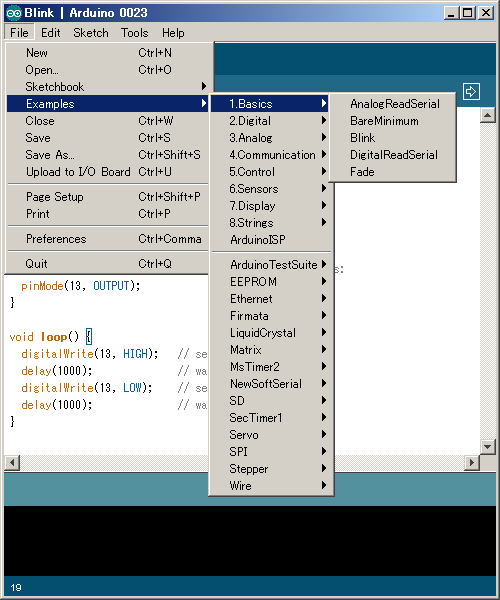Expand the Wire library examples

tap(271, 486)
